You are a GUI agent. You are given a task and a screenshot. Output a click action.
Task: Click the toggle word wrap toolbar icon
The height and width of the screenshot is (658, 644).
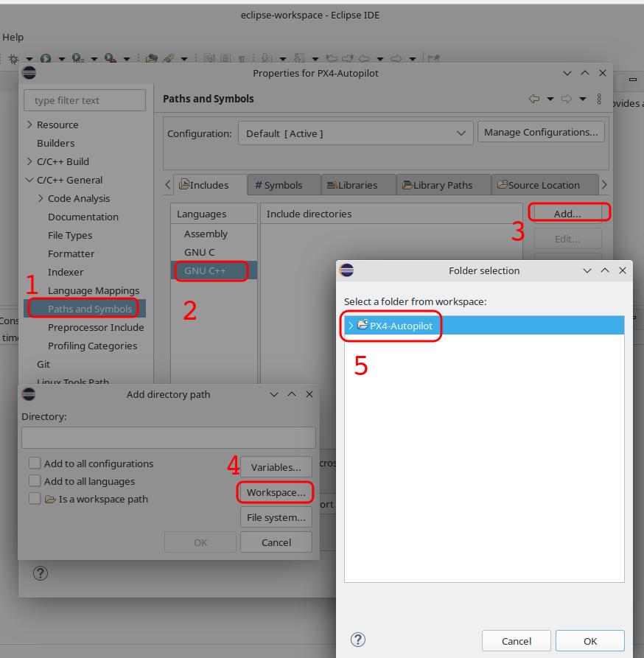click(209, 58)
